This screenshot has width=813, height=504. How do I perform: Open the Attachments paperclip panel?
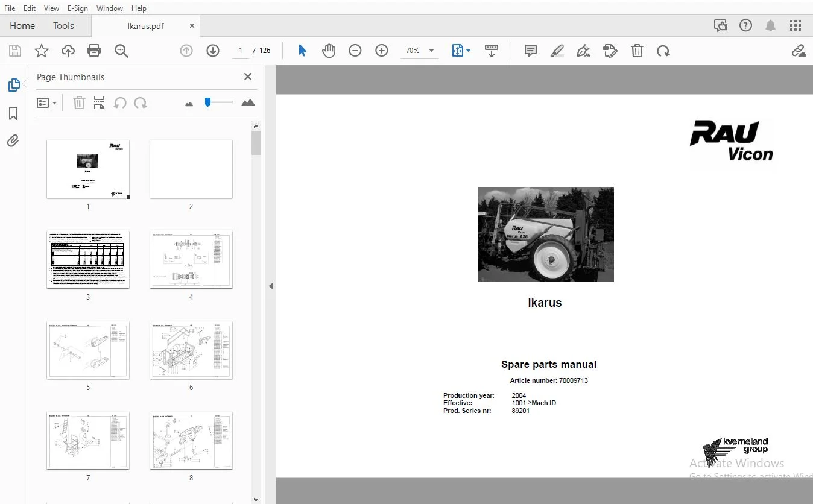pos(13,141)
